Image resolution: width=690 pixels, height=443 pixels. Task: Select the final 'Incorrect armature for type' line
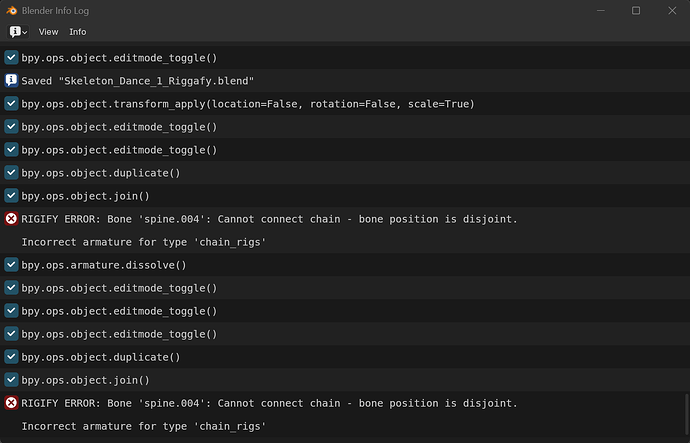[144, 426]
